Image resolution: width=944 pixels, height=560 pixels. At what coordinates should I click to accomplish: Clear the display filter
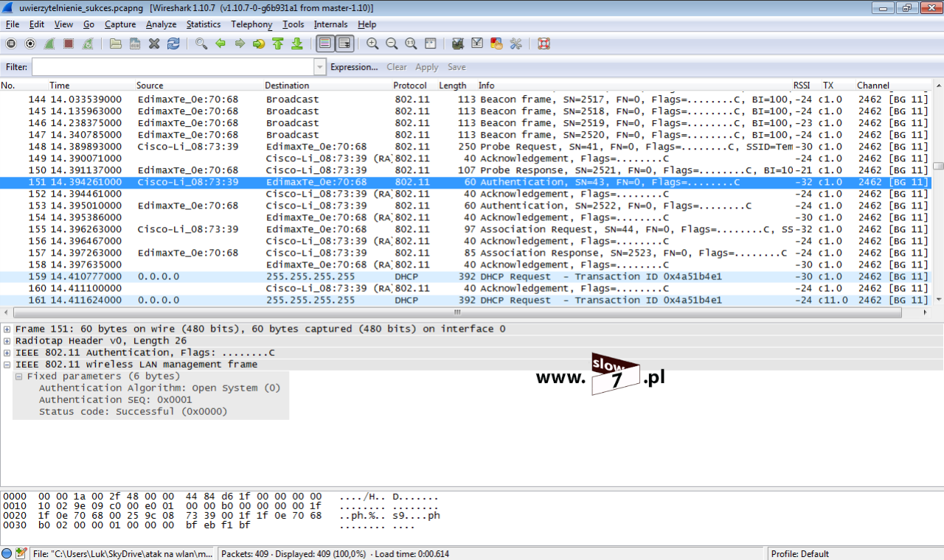[397, 67]
